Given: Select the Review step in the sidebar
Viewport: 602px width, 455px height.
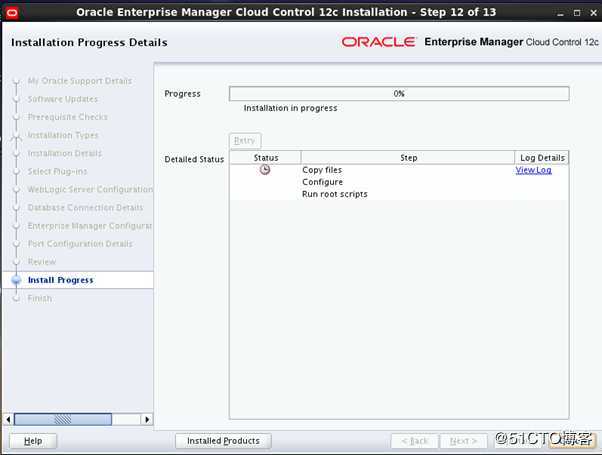Looking at the screenshot, I should coord(42,262).
